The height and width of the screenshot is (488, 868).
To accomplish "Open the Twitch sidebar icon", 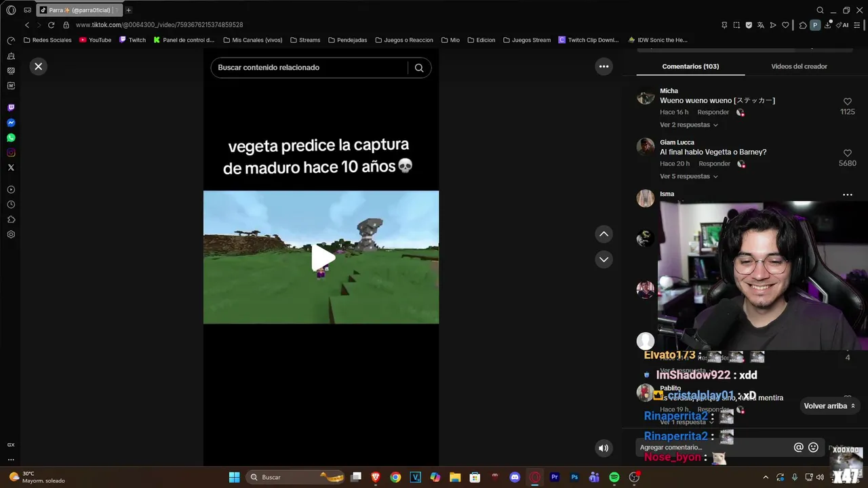I will coord(11,108).
